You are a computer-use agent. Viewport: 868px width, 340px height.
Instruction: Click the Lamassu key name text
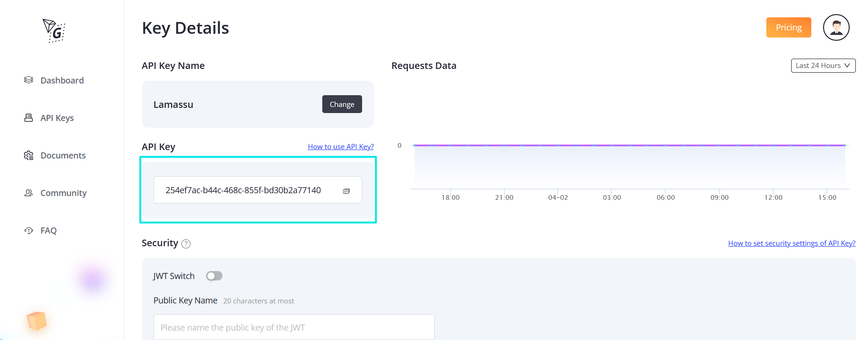click(x=173, y=105)
